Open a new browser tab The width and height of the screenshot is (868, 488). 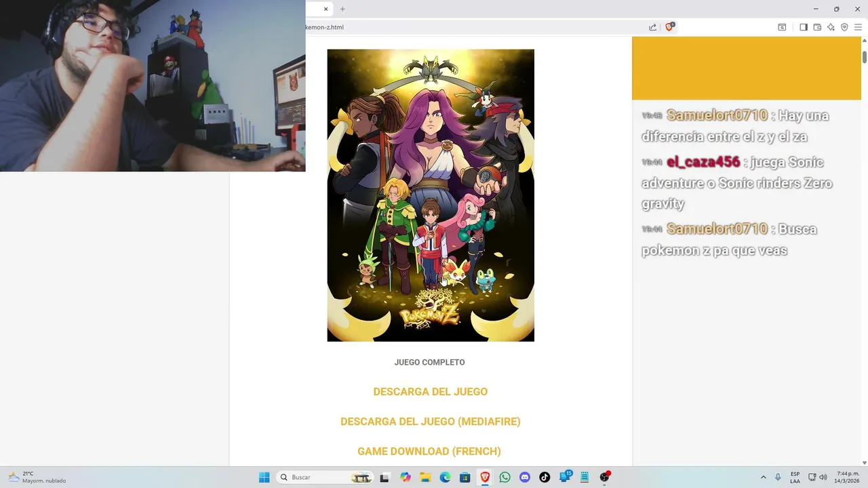(342, 9)
